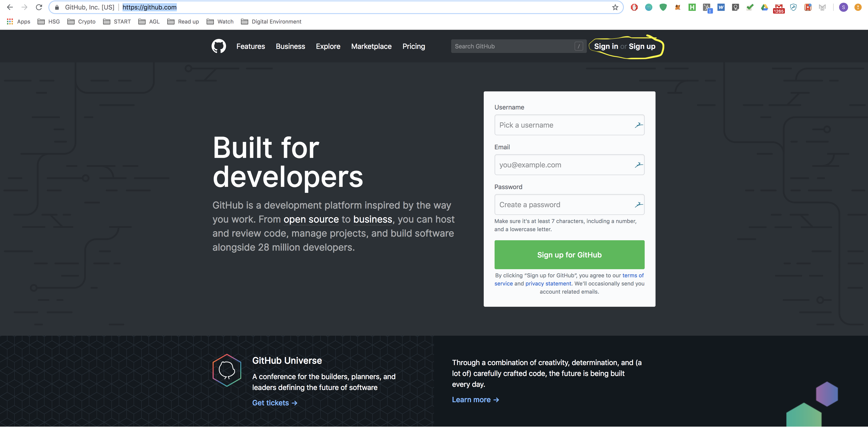Viewport: 868px width, 428px height.
Task: Reload the page with the refresh icon
Action: pyautogui.click(x=39, y=7)
